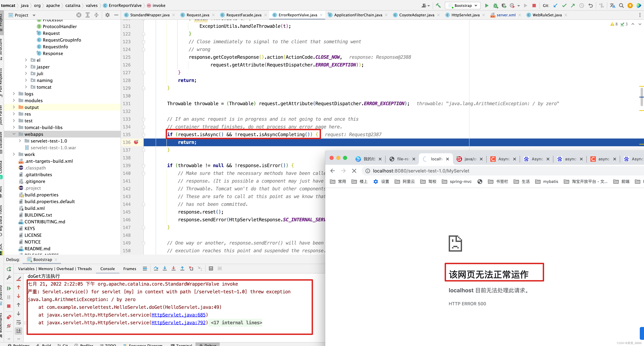Click the Git push arrow icon
The width and height of the screenshot is (644, 346).
click(573, 6)
